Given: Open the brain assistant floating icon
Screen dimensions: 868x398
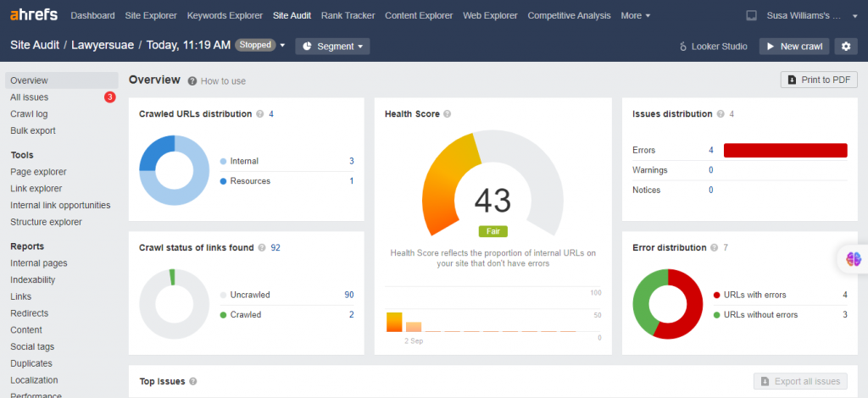Looking at the screenshot, I should point(854,259).
